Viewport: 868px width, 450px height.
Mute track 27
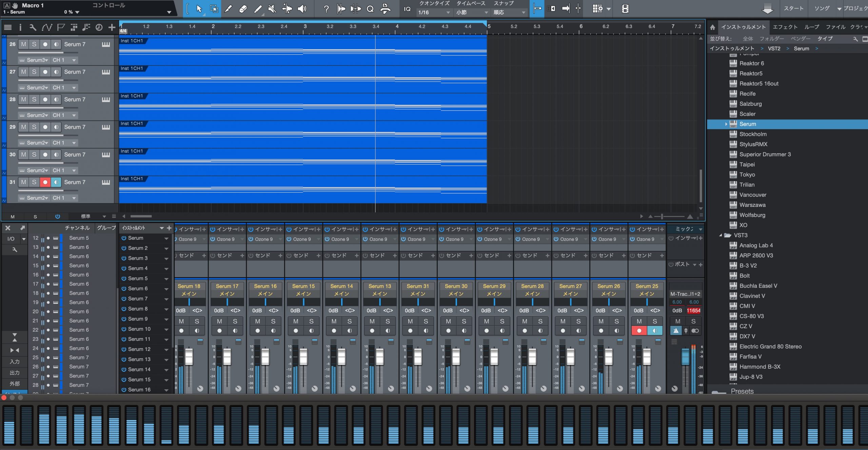[x=23, y=72]
